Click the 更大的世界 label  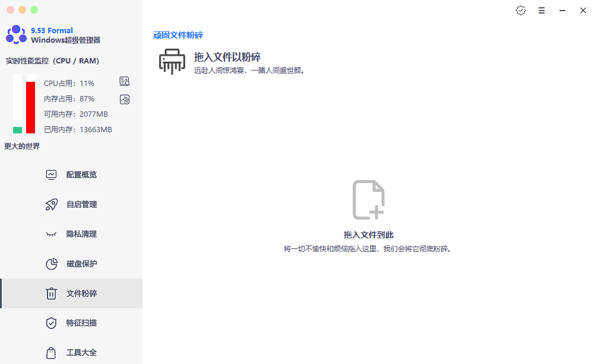22,146
